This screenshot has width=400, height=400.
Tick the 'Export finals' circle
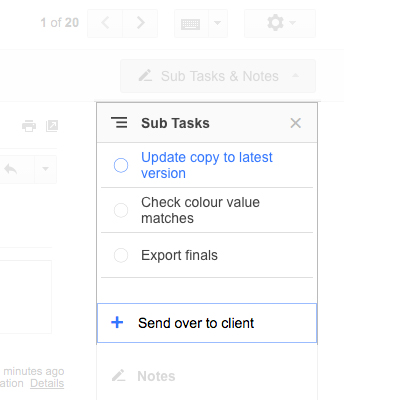(121, 255)
